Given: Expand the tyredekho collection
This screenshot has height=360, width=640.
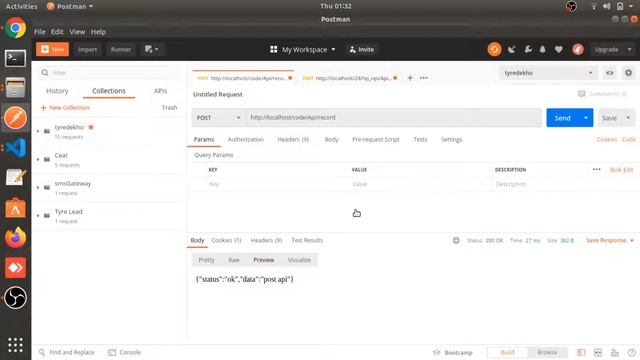Looking at the screenshot, I should pyautogui.click(x=38, y=131).
